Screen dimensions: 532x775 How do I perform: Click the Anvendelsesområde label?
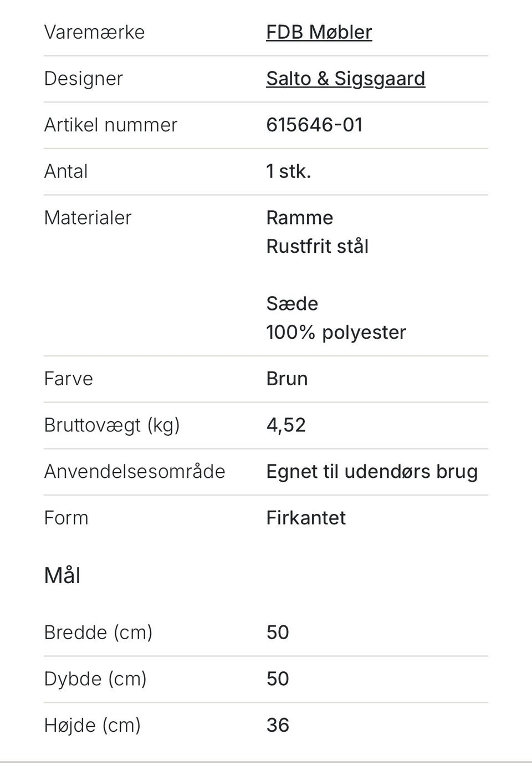click(134, 472)
